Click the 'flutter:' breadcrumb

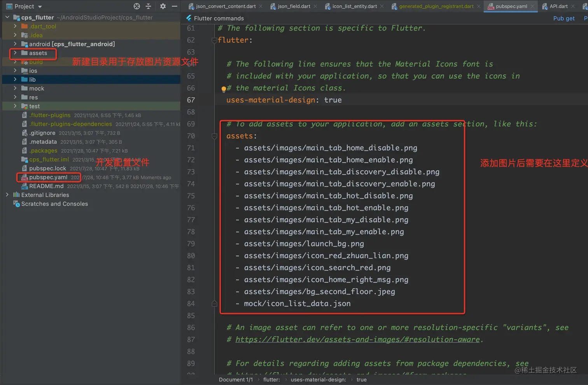point(271,380)
